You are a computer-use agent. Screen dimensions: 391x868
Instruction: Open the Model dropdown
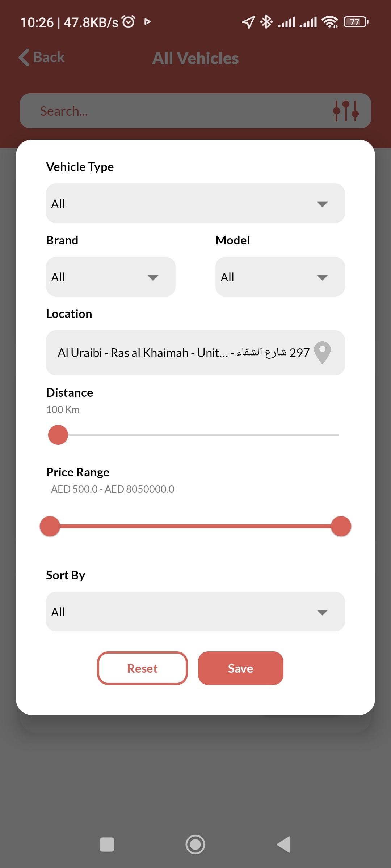point(280,277)
